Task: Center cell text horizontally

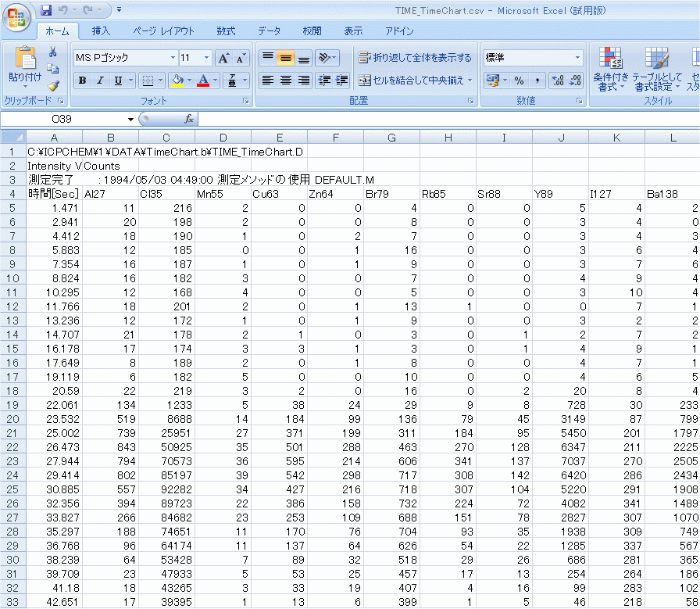Action: (286, 80)
